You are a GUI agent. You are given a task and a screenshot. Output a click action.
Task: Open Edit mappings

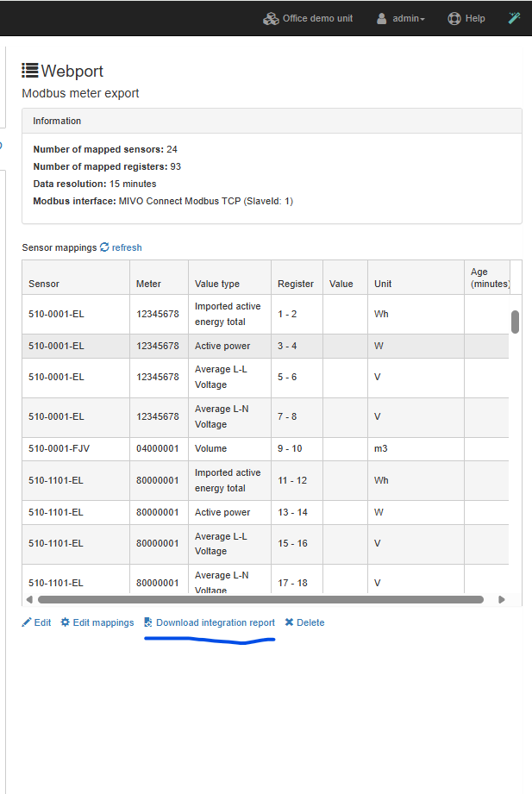[x=97, y=622]
